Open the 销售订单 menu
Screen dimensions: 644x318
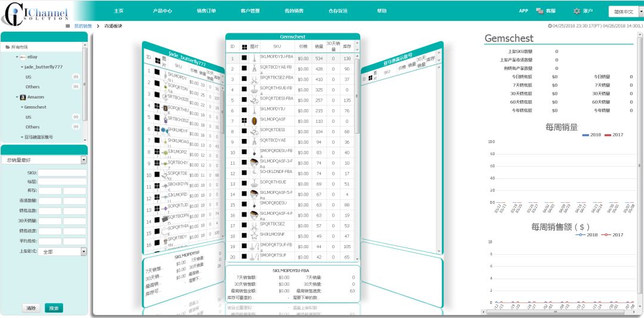click(206, 11)
